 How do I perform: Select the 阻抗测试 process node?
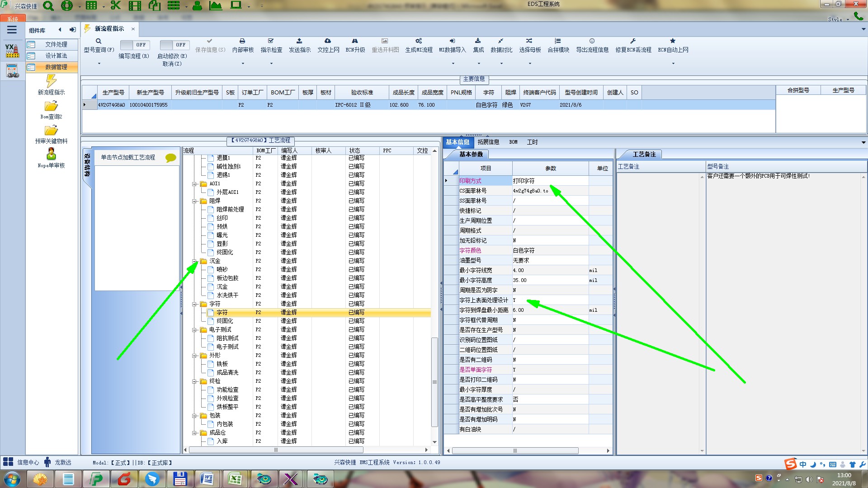click(x=227, y=338)
